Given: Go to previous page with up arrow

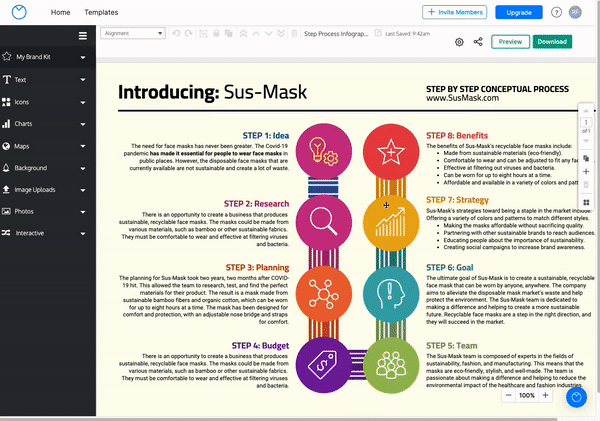Looking at the screenshot, I should point(586,111).
